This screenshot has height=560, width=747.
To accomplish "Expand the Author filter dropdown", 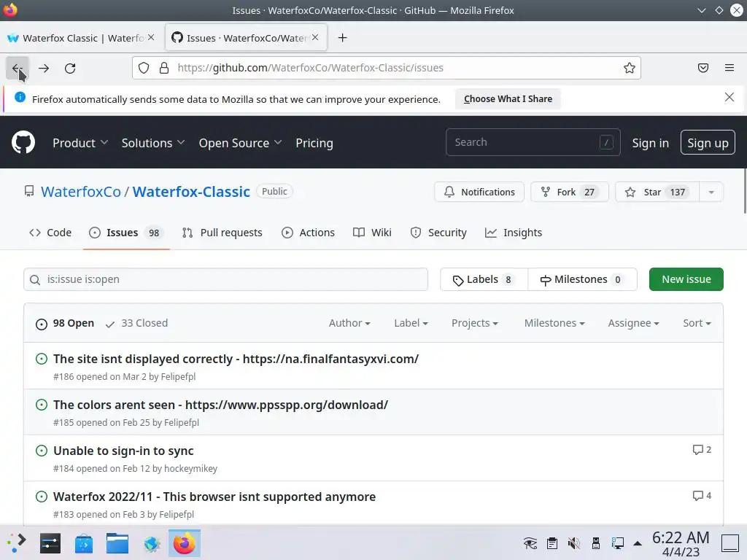I will (x=349, y=323).
